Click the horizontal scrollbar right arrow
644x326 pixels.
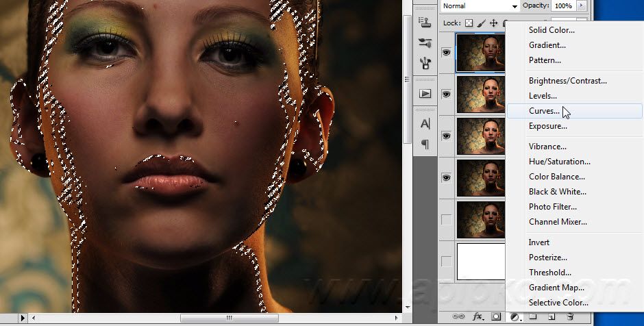pos(396,318)
